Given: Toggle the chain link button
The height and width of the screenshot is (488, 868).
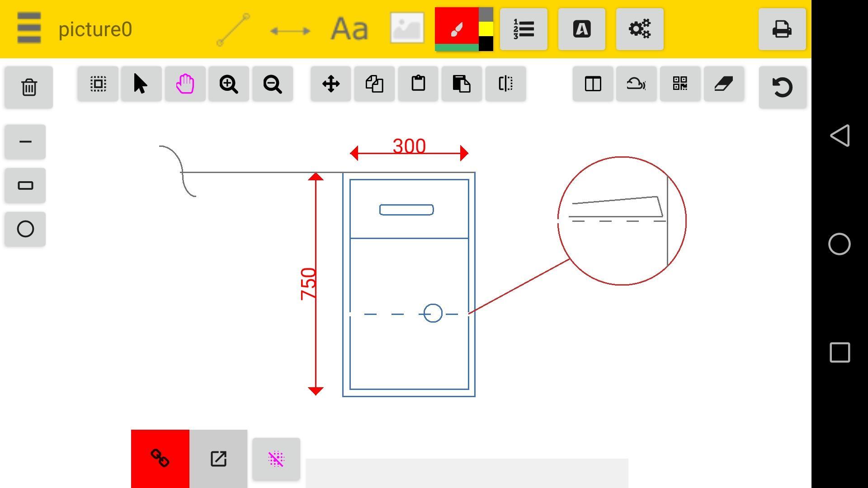Looking at the screenshot, I should [160, 458].
